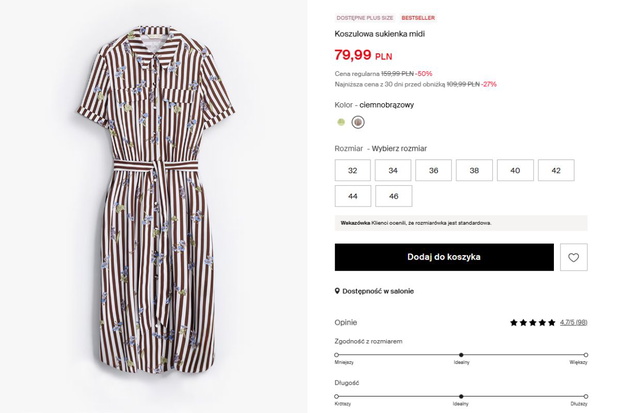Click the Dostępne Plus Size tag
Image resolution: width=620 pixels, height=413 pixels.
365,18
